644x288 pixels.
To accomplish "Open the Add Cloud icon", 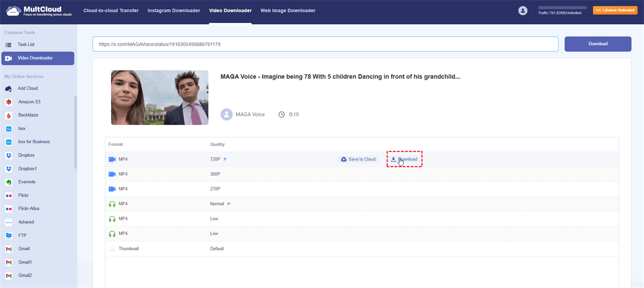I will (9, 88).
